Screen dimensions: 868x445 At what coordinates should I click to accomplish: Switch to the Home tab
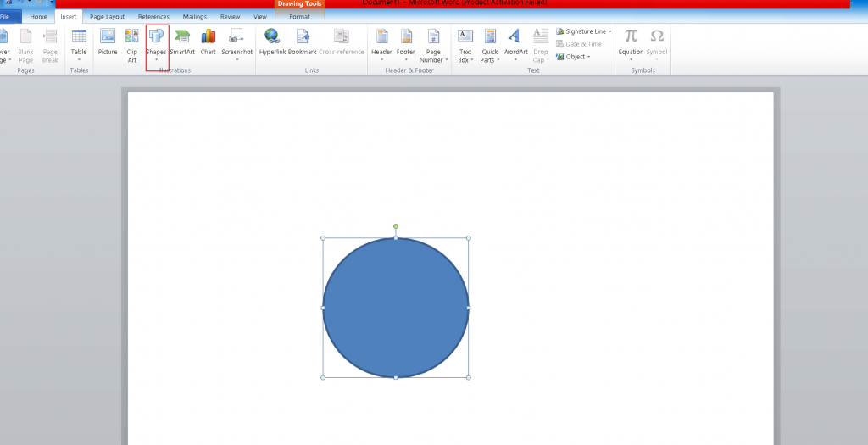[x=38, y=17]
